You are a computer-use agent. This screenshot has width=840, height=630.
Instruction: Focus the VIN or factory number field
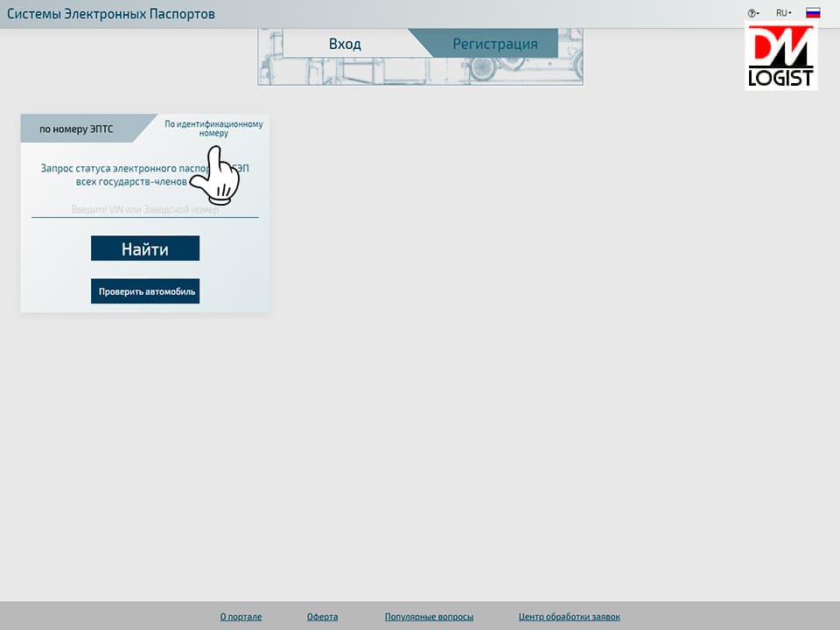145,209
